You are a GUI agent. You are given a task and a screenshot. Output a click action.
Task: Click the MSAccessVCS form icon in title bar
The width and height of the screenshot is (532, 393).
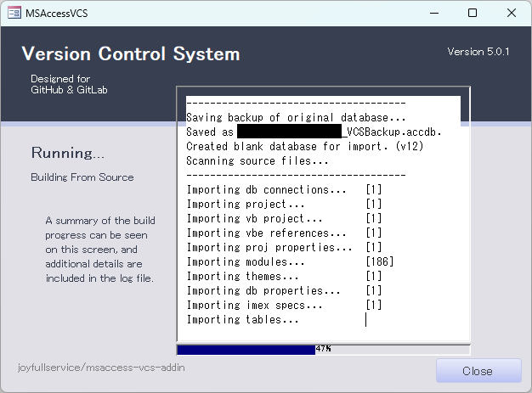click(x=14, y=14)
